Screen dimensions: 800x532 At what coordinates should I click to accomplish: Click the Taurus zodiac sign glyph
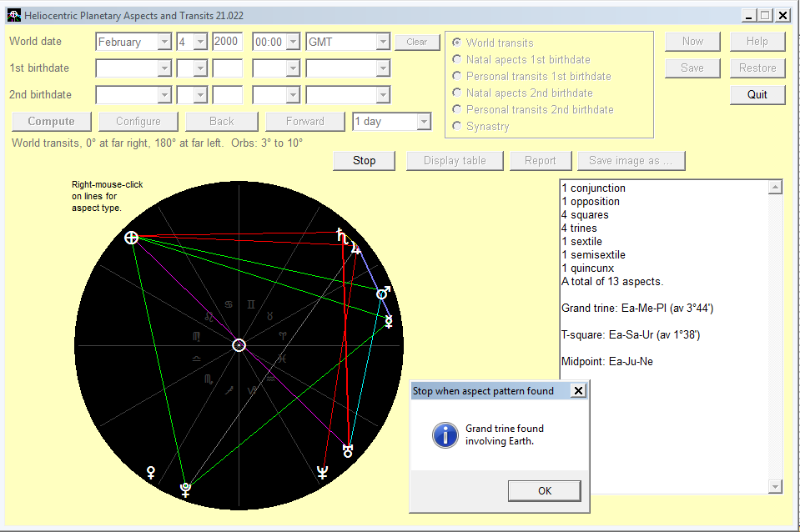pyautogui.click(x=270, y=316)
